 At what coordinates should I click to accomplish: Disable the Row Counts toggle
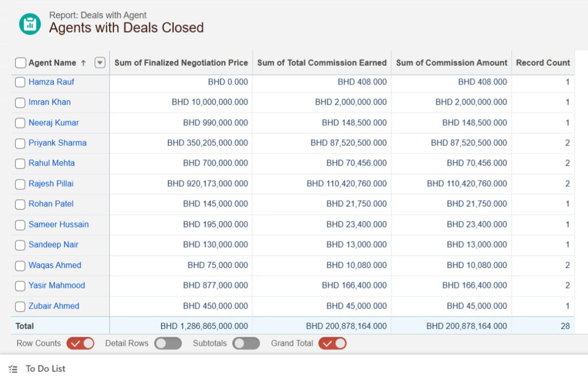coord(80,343)
